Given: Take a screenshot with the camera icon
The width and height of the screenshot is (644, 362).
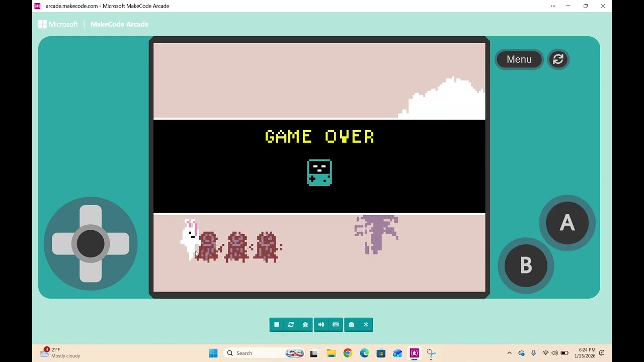Looking at the screenshot, I should click(x=351, y=325).
